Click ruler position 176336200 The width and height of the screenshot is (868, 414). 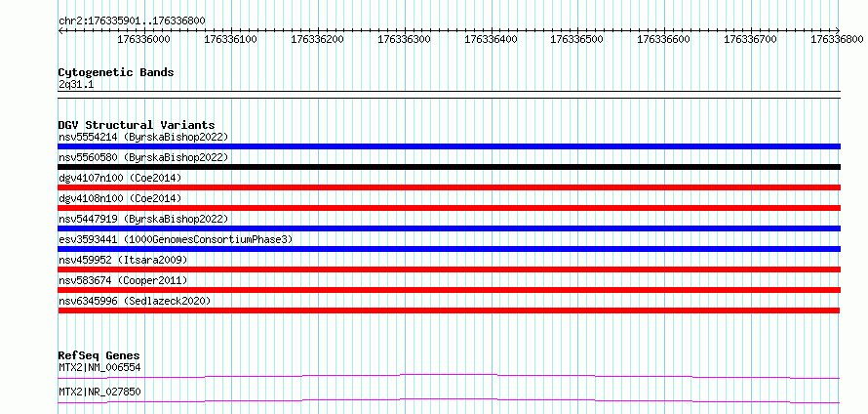pos(317,39)
